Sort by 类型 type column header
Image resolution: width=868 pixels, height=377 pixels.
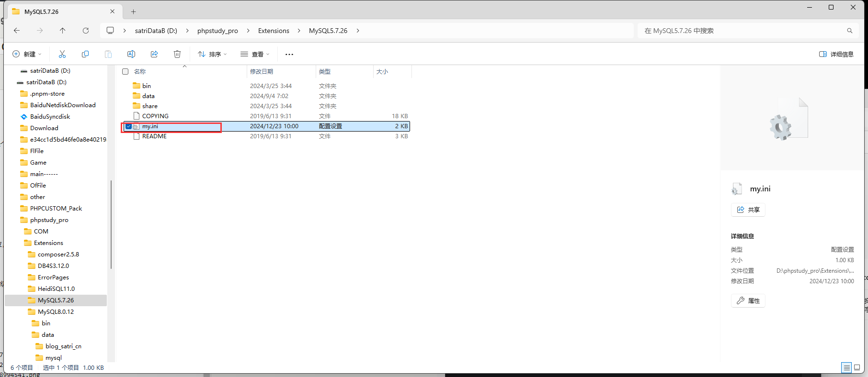point(325,71)
